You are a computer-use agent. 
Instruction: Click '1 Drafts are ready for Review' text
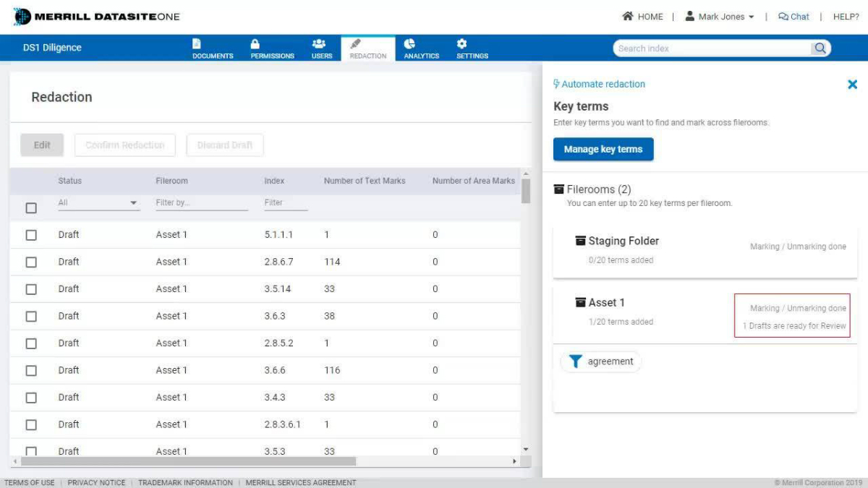point(794,326)
